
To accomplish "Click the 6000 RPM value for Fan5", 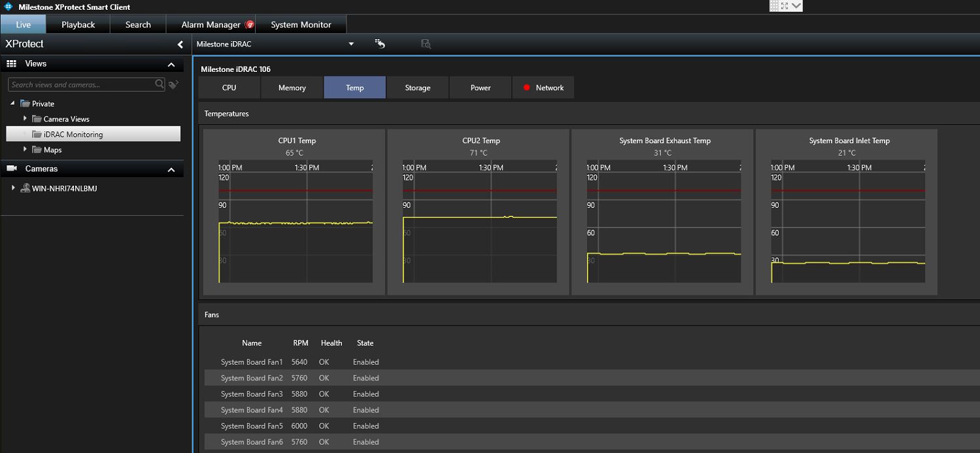I will click(x=299, y=426).
